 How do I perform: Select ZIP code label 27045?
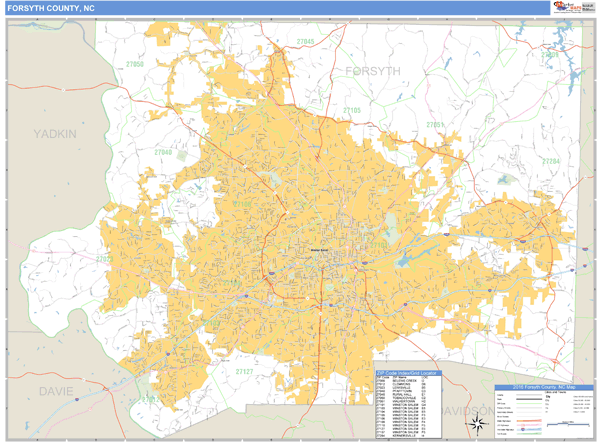(305, 41)
